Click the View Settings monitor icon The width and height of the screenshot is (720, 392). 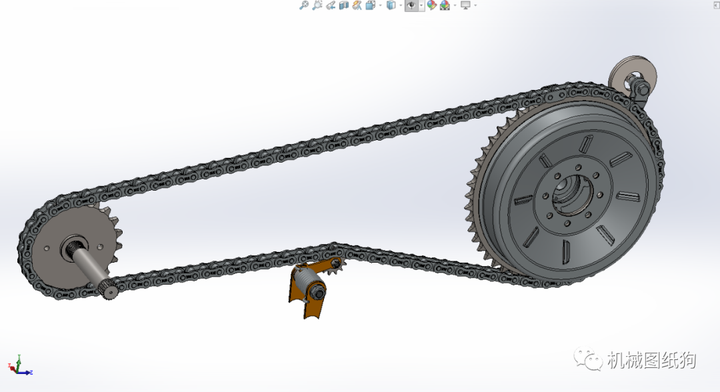pos(466,5)
